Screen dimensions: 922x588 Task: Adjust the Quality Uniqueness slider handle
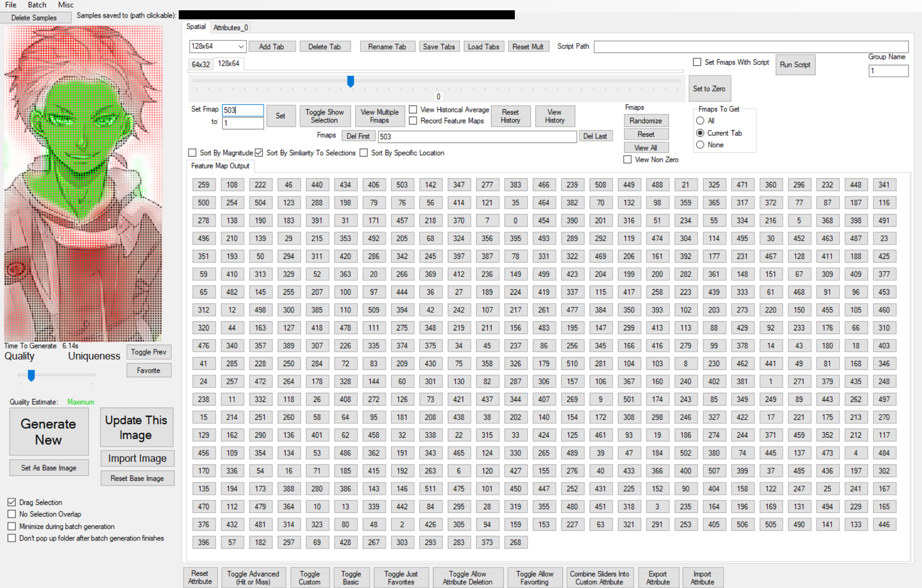click(31, 375)
